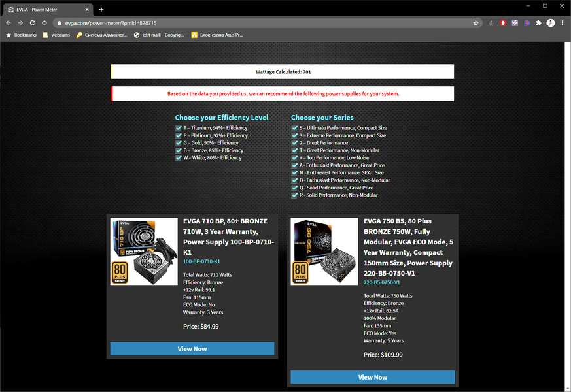Viewport: 571px width, 392px height.
Task: Open EVGA 750 B5 product image
Action: pos(324,252)
